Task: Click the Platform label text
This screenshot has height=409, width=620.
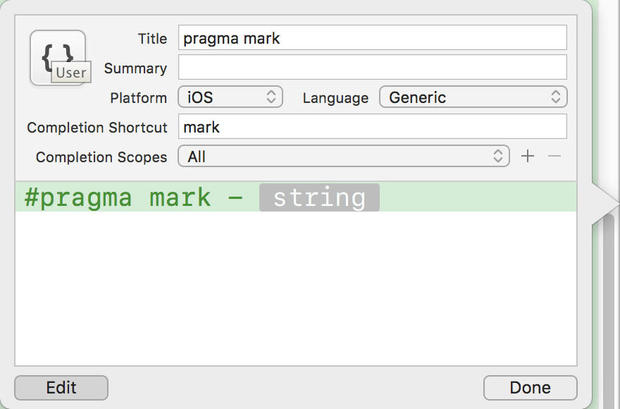Action: tap(138, 97)
